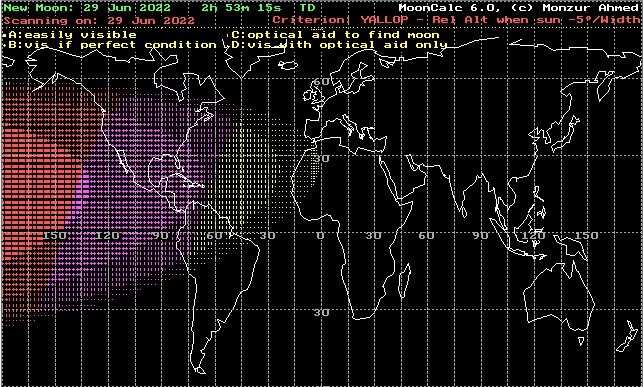Image resolution: width=643 pixels, height=387 pixels.
Task: Click the 60 east longitude label
Action: [427, 235]
